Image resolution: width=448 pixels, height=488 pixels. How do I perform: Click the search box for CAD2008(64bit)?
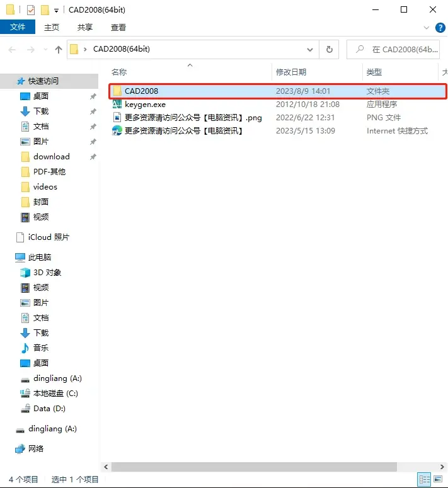[393, 50]
